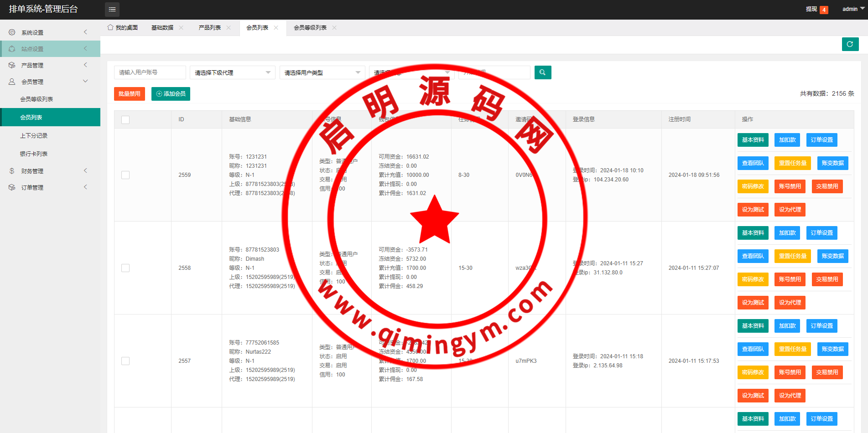Click the hamburger menu toggle icon
The height and width of the screenshot is (433, 868).
coord(112,10)
